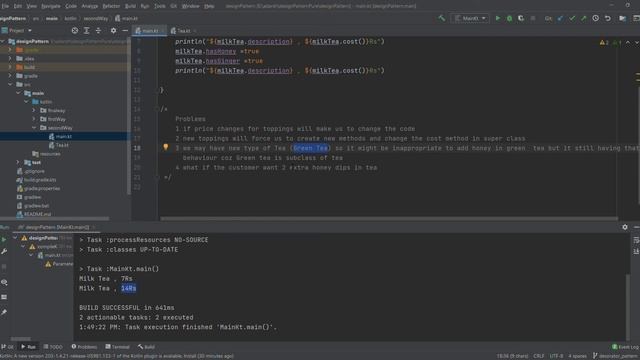Go to previous highlighted error arrow
The height and width of the screenshot is (360, 640).
coord(628,42)
